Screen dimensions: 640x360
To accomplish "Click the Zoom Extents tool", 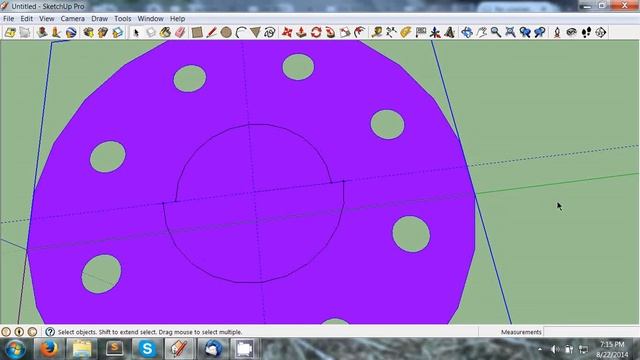I will (x=511, y=32).
